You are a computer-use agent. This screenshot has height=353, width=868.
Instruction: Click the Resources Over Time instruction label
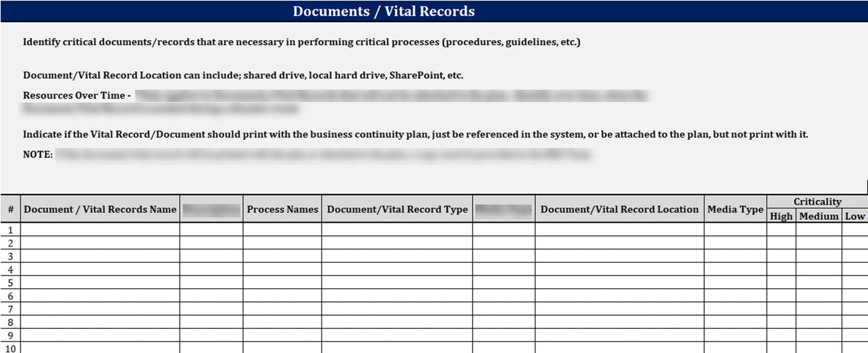coord(76,95)
